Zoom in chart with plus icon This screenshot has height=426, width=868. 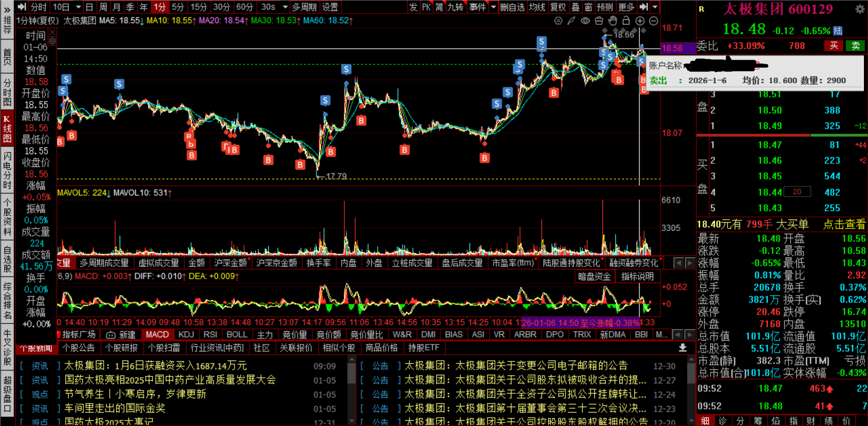click(640, 21)
